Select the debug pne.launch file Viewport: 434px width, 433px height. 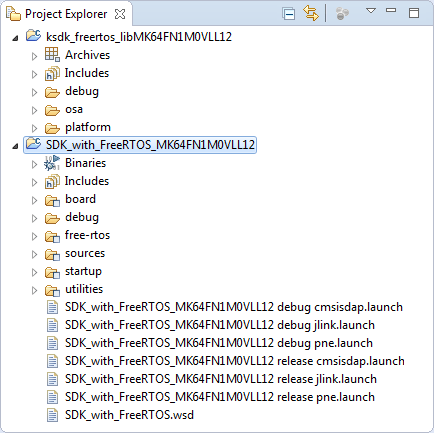219,343
